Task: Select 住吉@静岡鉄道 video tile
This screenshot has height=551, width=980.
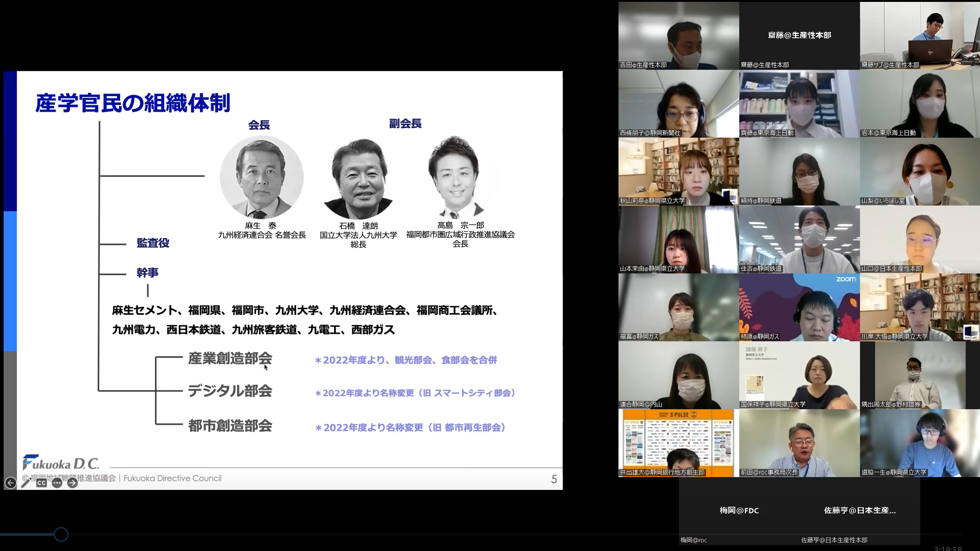Action: pyautogui.click(x=799, y=239)
